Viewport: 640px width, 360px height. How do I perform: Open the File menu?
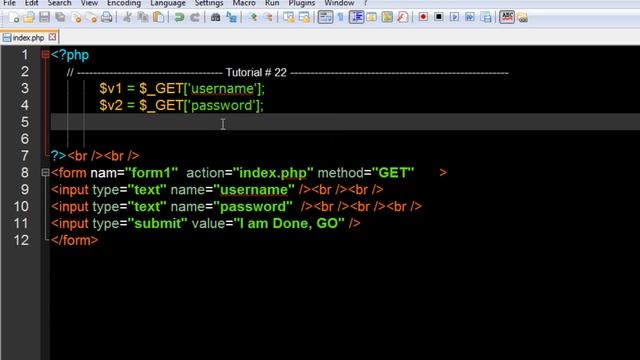pyautogui.click(x=9, y=3)
